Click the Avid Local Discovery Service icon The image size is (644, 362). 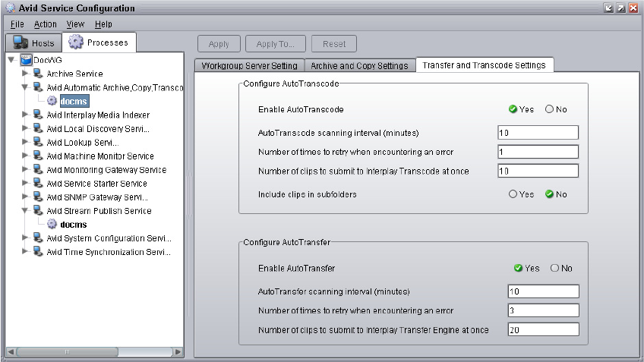click(x=38, y=128)
